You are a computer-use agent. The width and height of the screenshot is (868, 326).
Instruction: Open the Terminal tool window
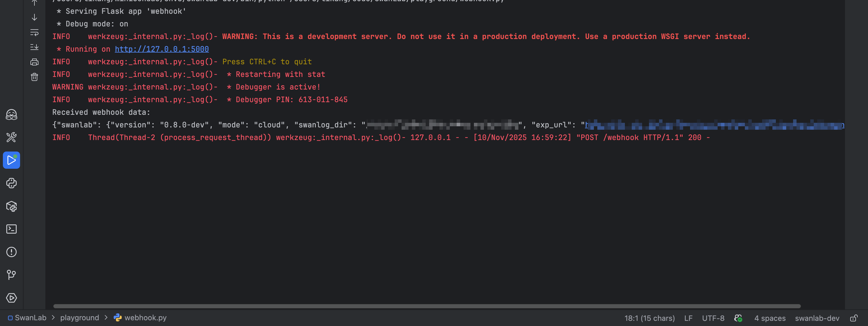[x=11, y=229]
